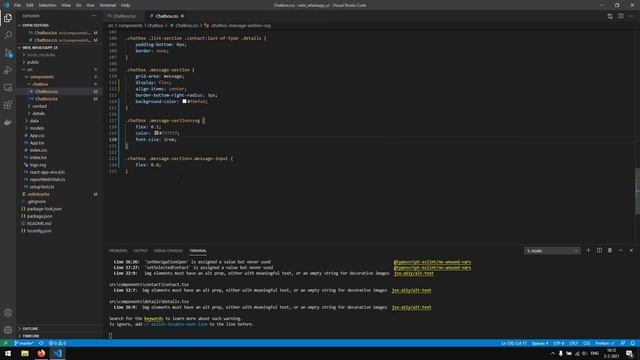The width and height of the screenshot is (640, 360).
Task: Open the Selection menu
Action: coord(47,5)
